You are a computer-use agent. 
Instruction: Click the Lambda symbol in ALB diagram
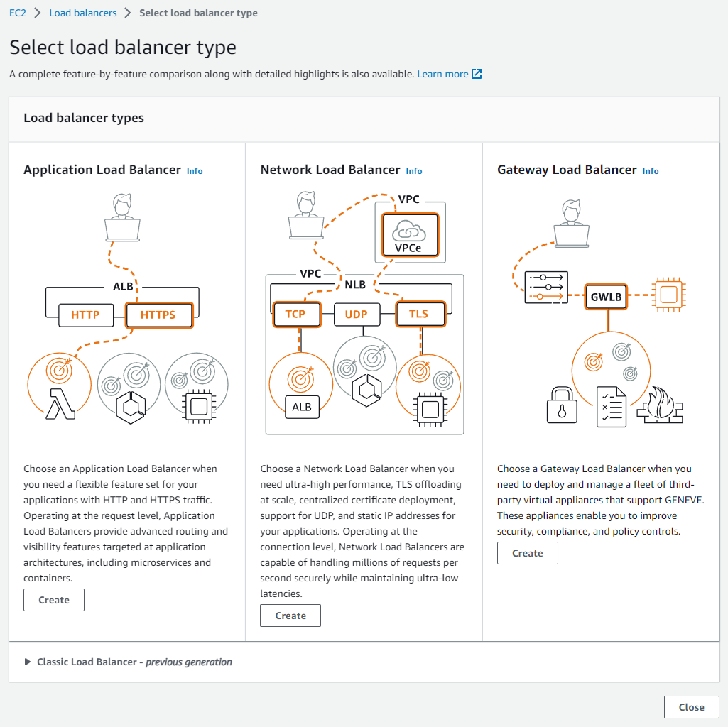(60, 403)
